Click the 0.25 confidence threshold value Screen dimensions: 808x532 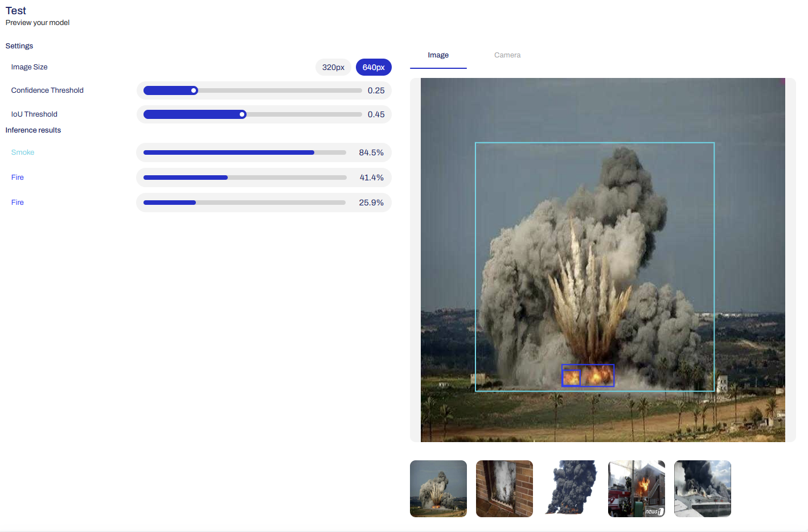click(376, 90)
